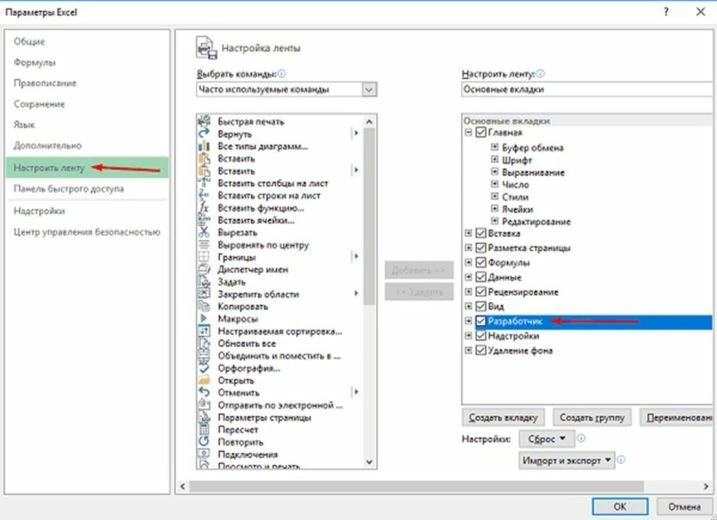
Task: Click the command list scroll down arrow
Action: (369, 462)
